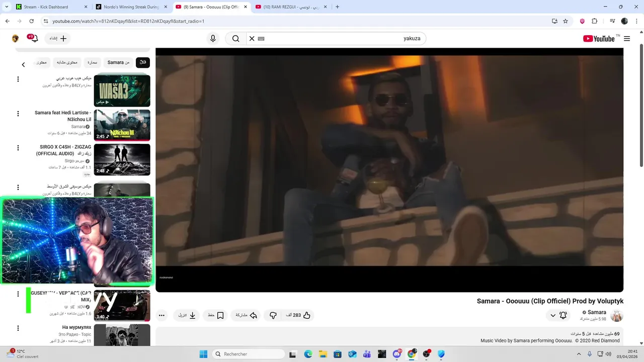The height and width of the screenshot is (362, 644).
Task: Open N3ichou Lil video thumbnail
Action: [x=122, y=125]
